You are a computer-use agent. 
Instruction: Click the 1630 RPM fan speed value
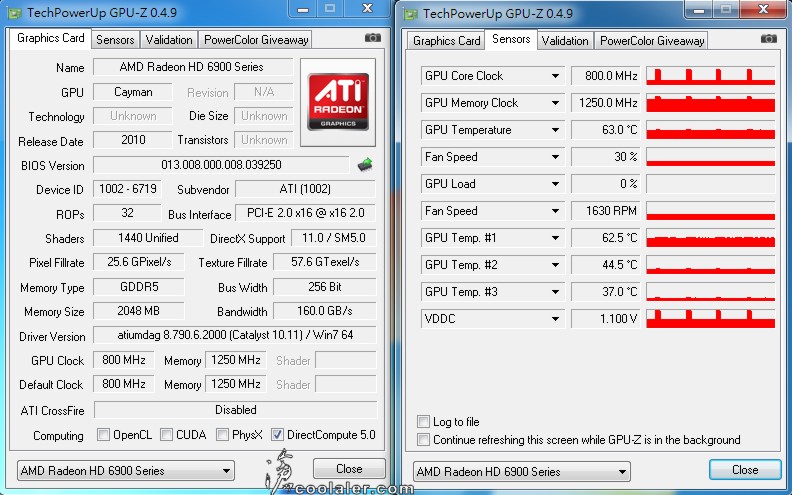(x=606, y=211)
